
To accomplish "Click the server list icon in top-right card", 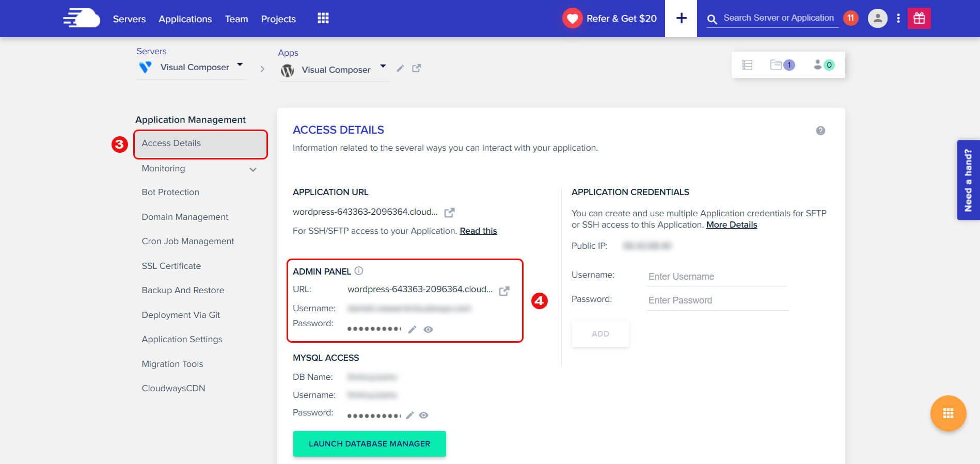I will click(x=747, y=65).
